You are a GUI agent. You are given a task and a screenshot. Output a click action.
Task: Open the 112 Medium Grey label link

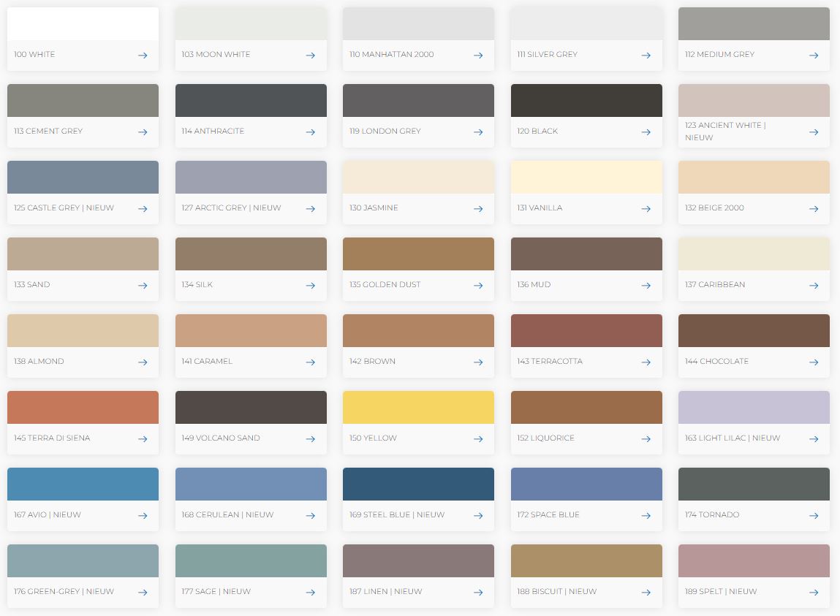[719, 55]
